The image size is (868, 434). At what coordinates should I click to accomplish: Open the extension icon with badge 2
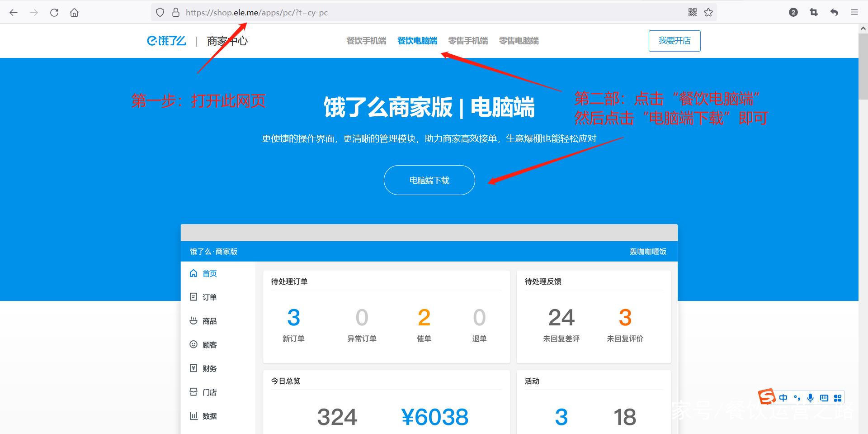click(793, 12)
